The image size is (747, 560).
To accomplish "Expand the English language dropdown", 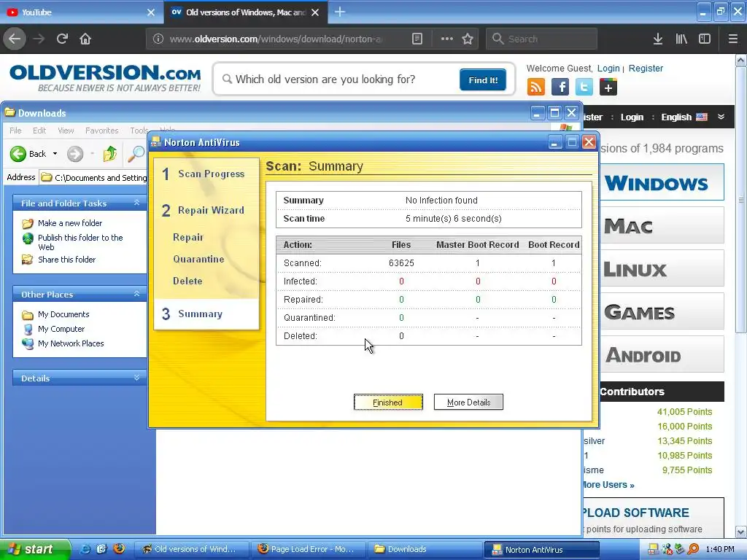I will click(693, 117).
